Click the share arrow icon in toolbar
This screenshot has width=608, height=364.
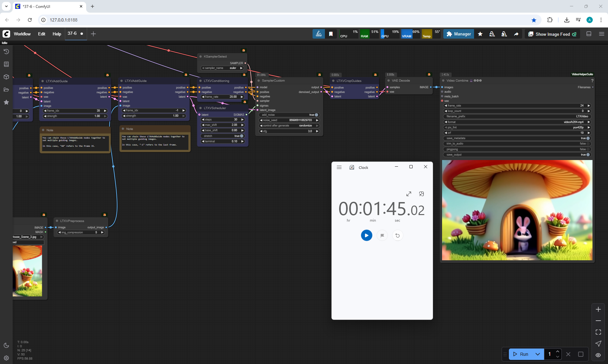[516, 34]
